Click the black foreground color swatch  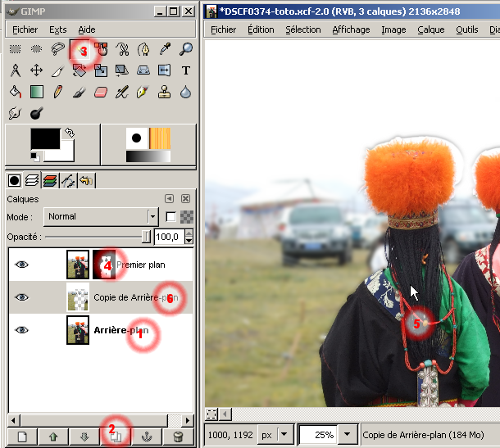point(45,138)
